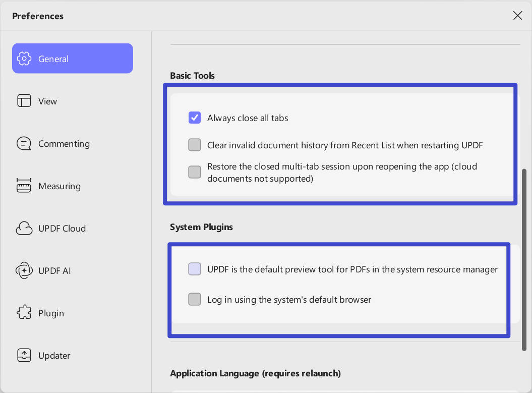Close the Preferences dialog
Screen dimensions: 532x393
click(x=517, y=16)
